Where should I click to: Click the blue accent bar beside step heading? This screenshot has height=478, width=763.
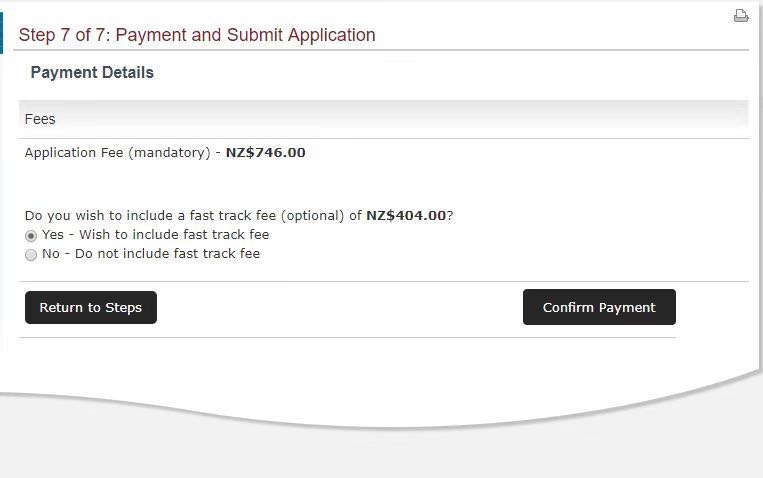coord(2,34)
